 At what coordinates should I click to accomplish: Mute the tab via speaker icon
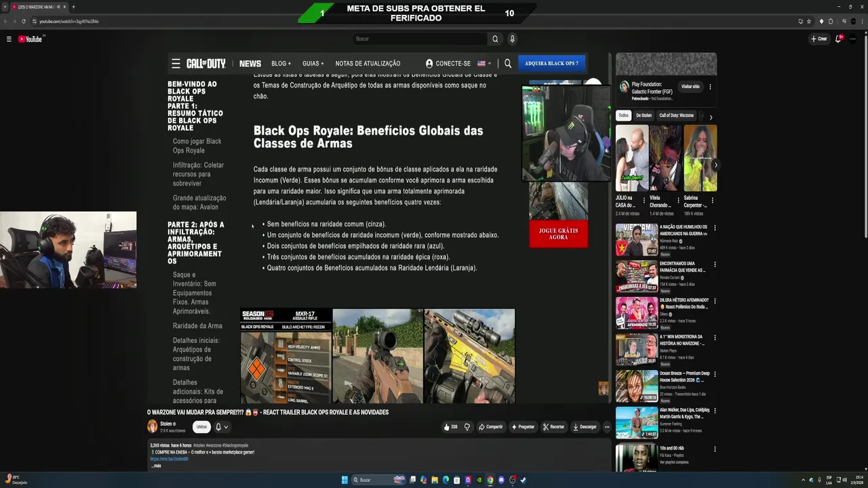click(x=58, y=7)
